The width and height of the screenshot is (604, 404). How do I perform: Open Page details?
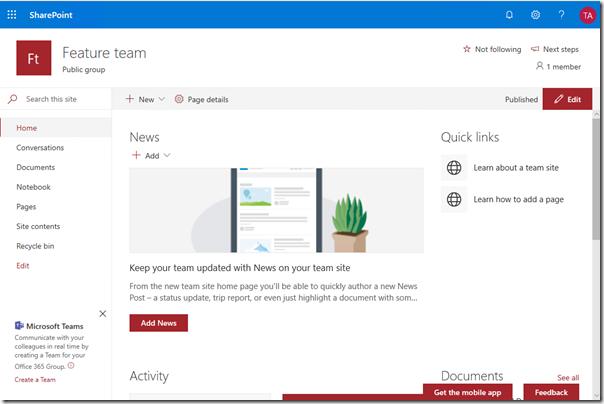tap(201, 99)
